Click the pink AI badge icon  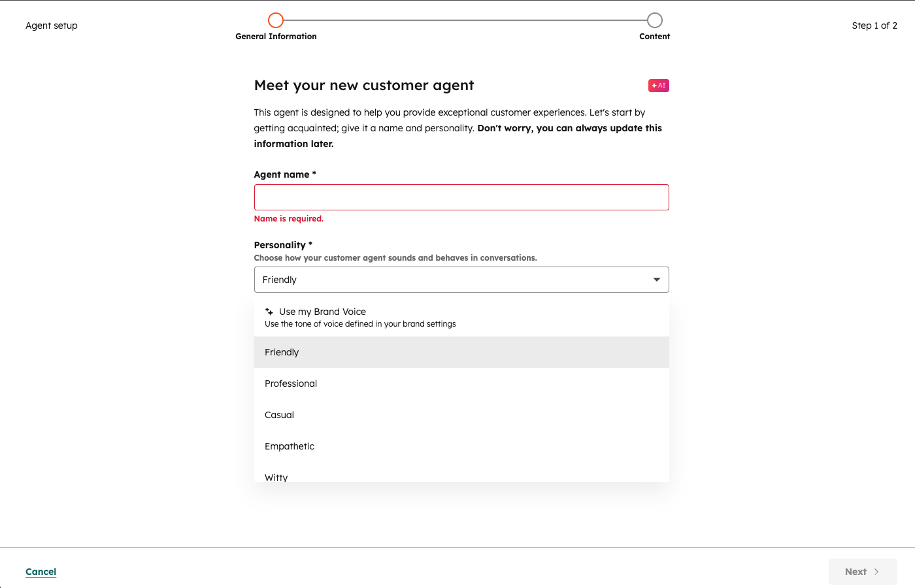pyautogui.click(x=658, y=86)
